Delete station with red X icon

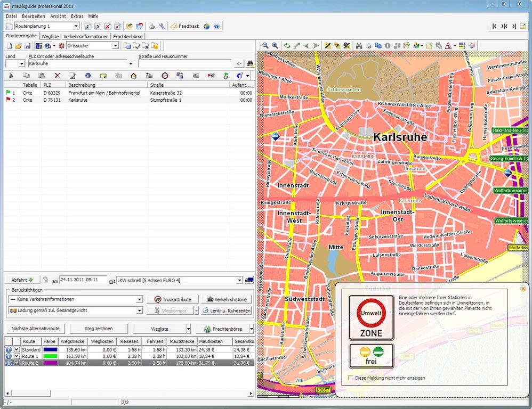tap(58, 76)
